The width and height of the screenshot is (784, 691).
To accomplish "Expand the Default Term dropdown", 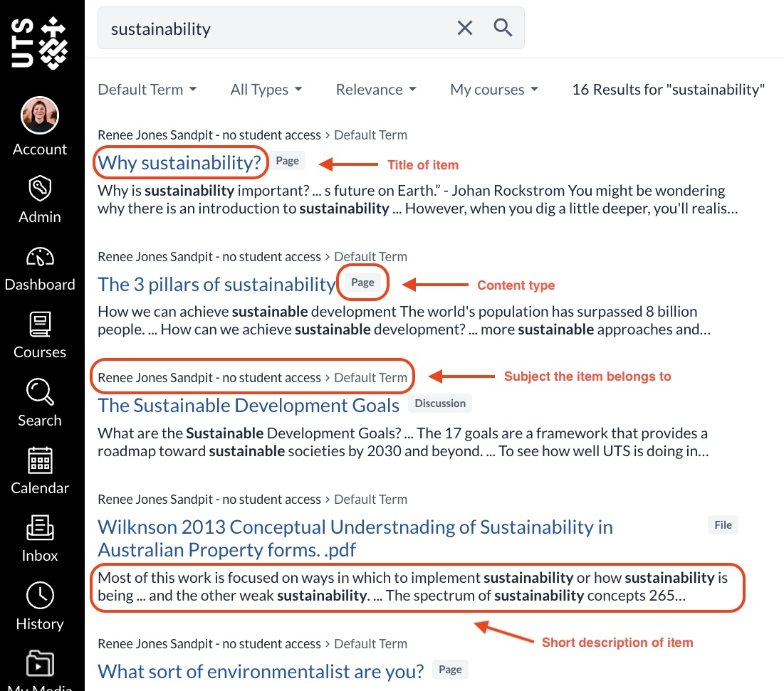I will [147, 90].
